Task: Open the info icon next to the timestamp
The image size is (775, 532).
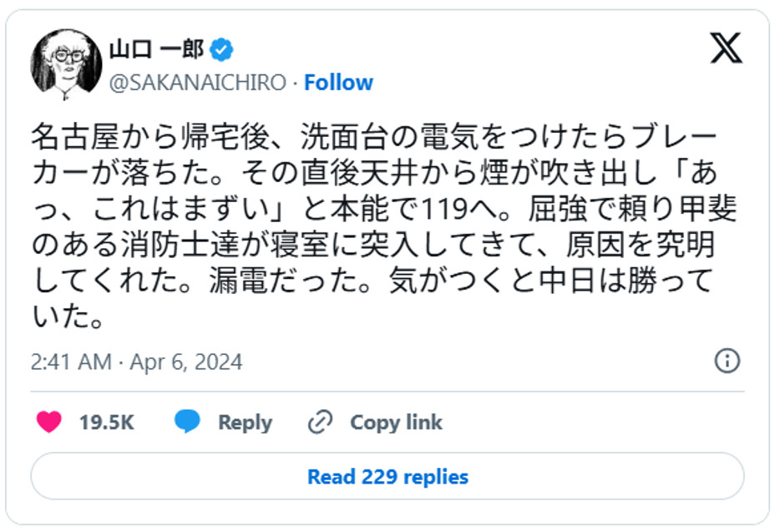Action: click(x=727, y=361)
